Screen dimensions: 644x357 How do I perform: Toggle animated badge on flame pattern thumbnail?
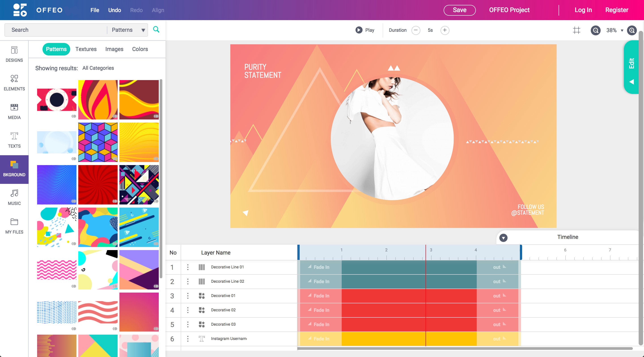point(115,116)
